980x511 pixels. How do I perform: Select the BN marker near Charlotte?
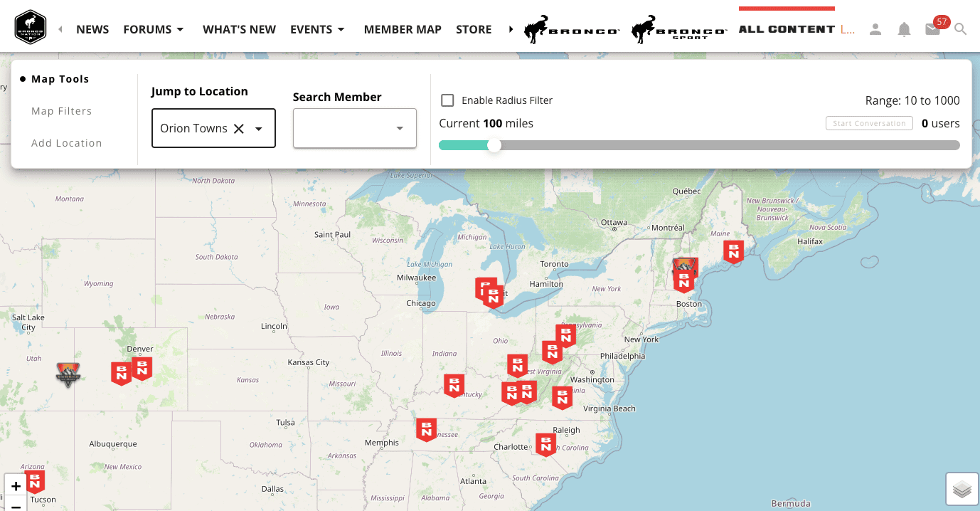click(x=546, y=445)
